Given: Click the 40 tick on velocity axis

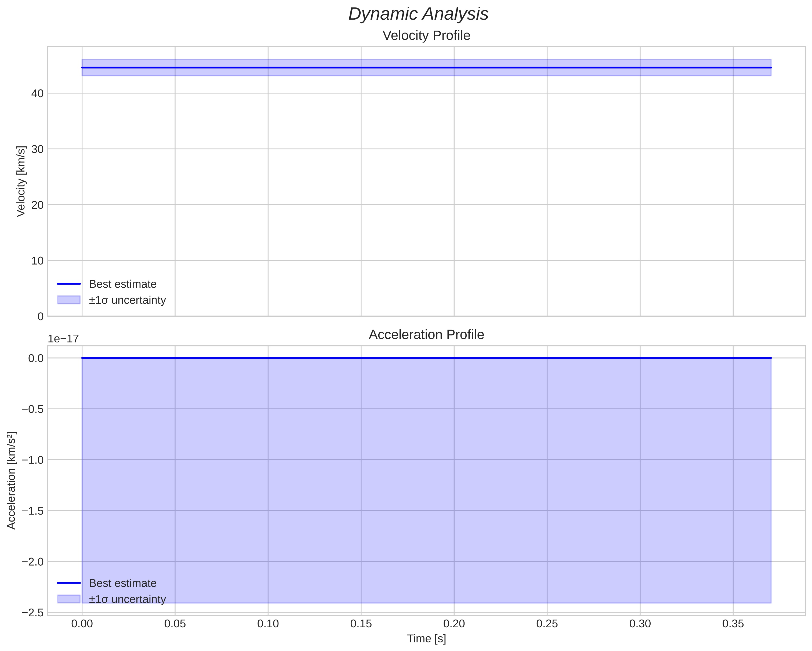Looking at the screenshot, I should point(37,93).
